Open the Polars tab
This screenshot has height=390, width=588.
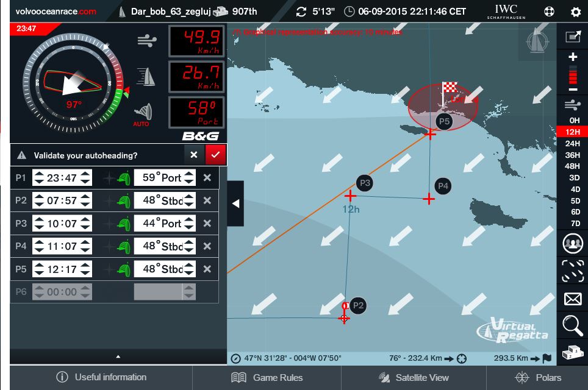(x=537, y=378)
